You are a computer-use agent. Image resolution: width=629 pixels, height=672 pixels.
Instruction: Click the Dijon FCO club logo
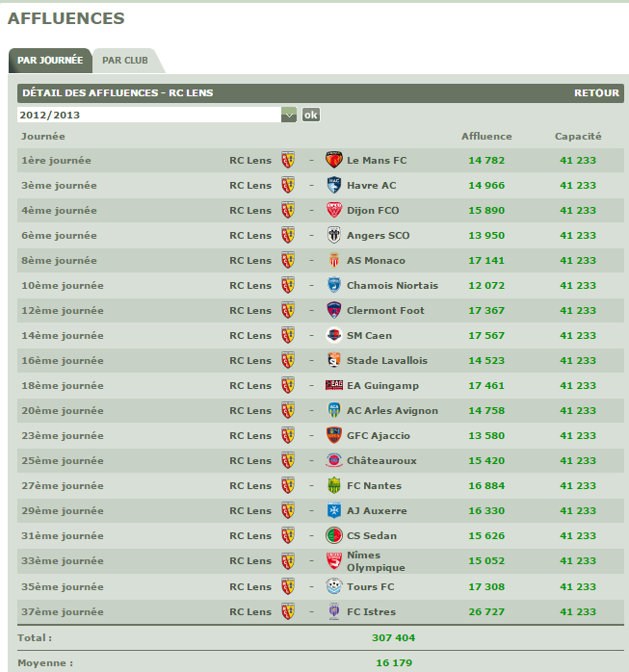pyautogui.click(x=334, y=210)
